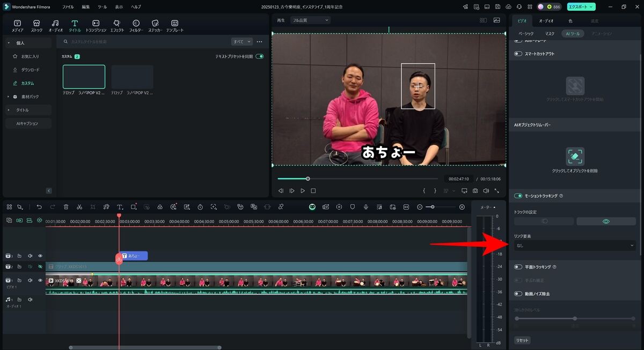Expand the タイトル tree item
644x350 pixels.
pyautogui.click(x=8, y=110)
